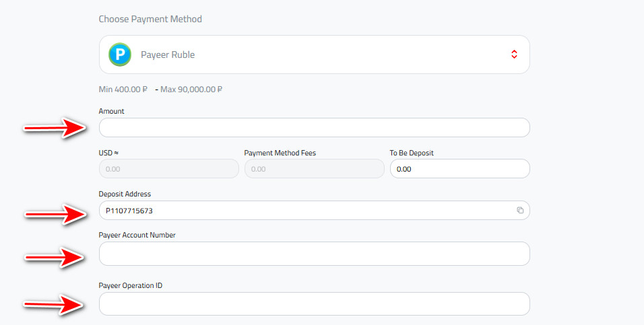Copy the deposit address with the copy icon

click(x=520, y=210)
